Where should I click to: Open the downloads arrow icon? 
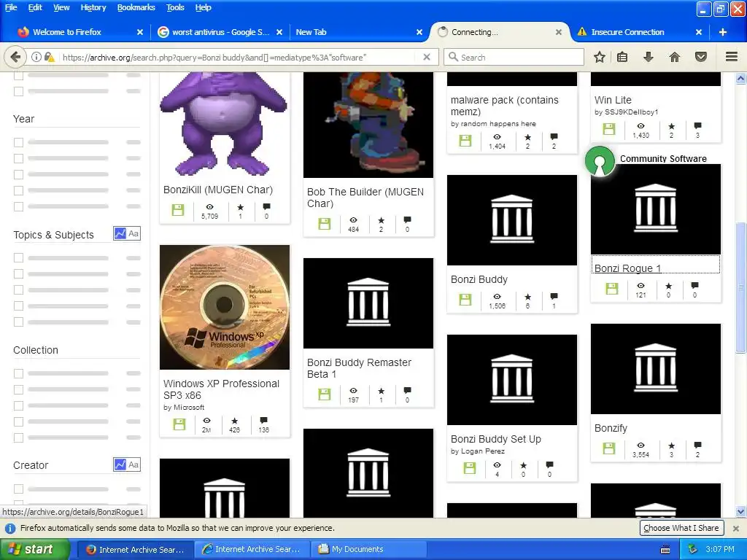[648, 57]
